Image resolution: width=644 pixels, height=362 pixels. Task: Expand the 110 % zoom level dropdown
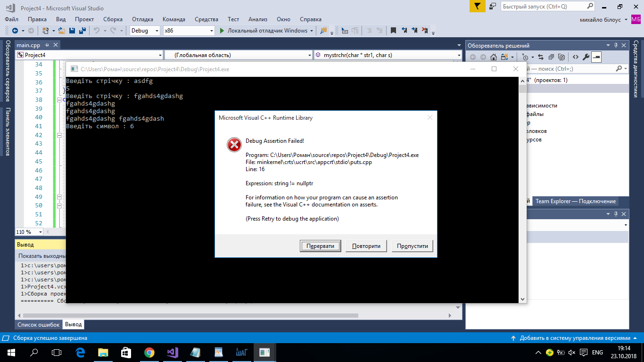(40, 232)
